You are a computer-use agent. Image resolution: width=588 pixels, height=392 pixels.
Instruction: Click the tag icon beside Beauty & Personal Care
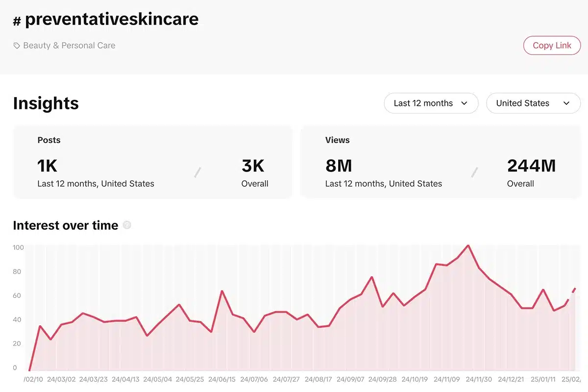[17, 46]
